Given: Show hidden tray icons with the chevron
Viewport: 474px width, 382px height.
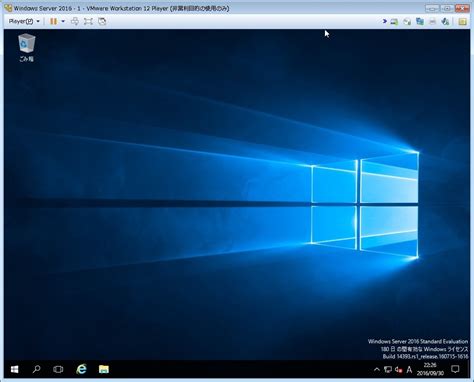Looking at the screenshot, I should tap(377, 369).
